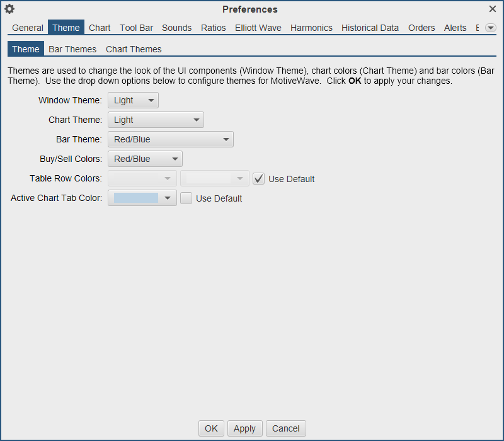Open the tab overflow arrow menu

click(x=490, y=28)
